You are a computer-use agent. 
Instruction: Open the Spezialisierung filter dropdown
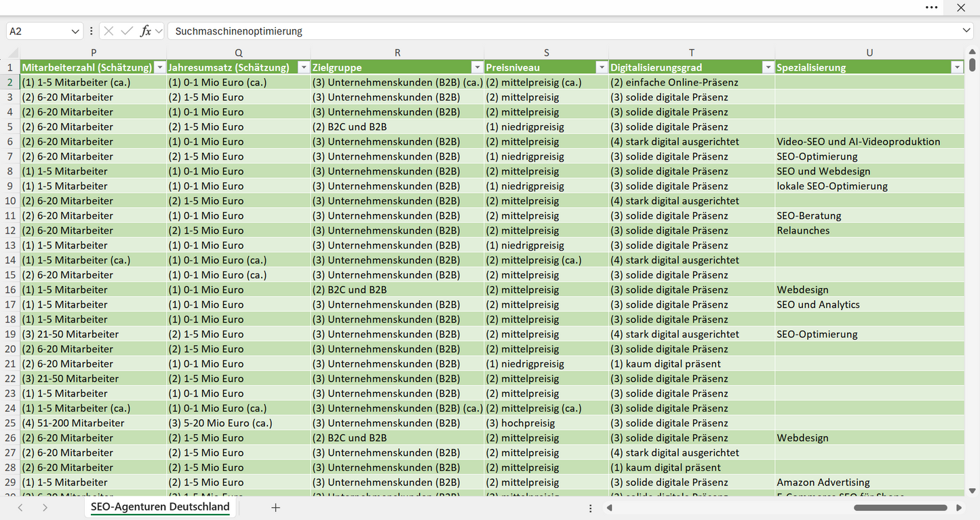pos(957,67)
